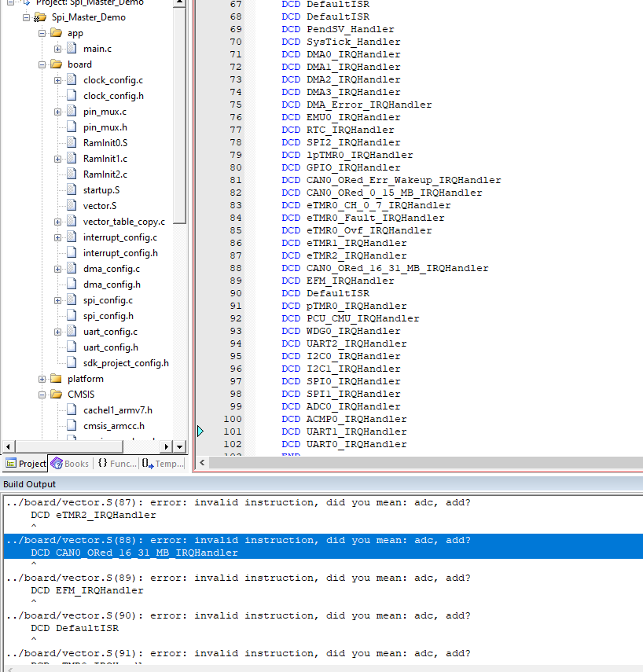The width and height of the screenshot is (643, 672).
Task: Click the CMSIS folder icon
Action: coord(56,395)
